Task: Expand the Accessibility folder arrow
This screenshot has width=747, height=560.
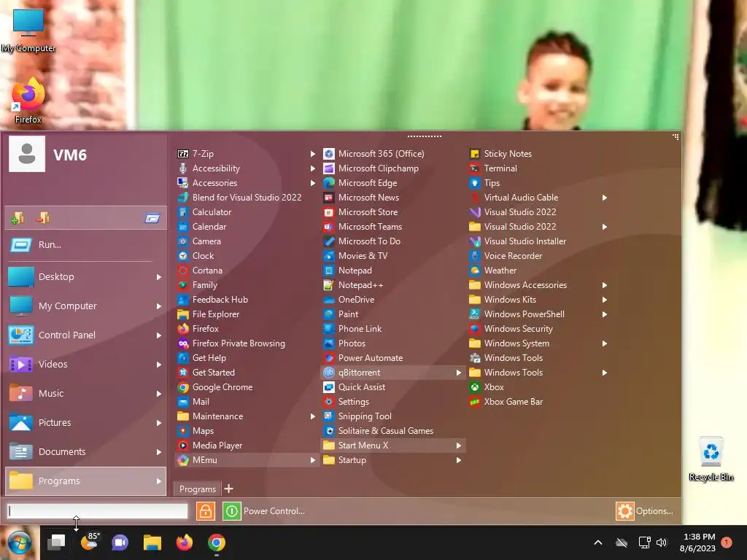Action: click(x=312, y=168)
